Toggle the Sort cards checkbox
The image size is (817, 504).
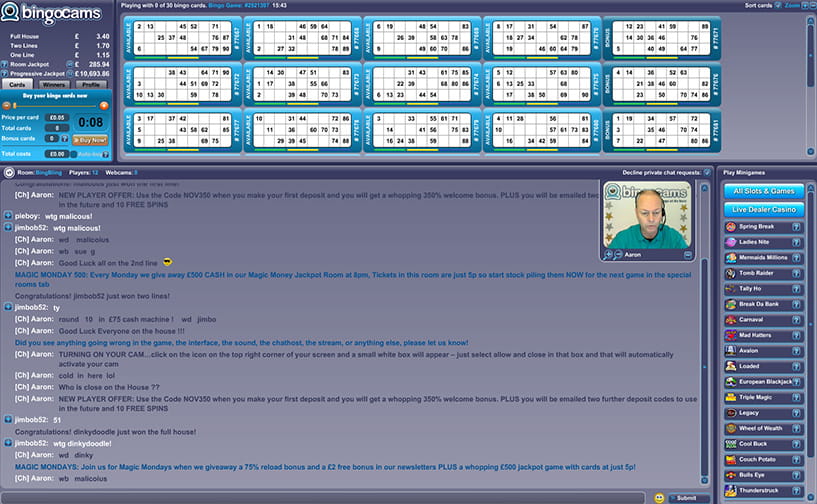(x=778, y=5)
